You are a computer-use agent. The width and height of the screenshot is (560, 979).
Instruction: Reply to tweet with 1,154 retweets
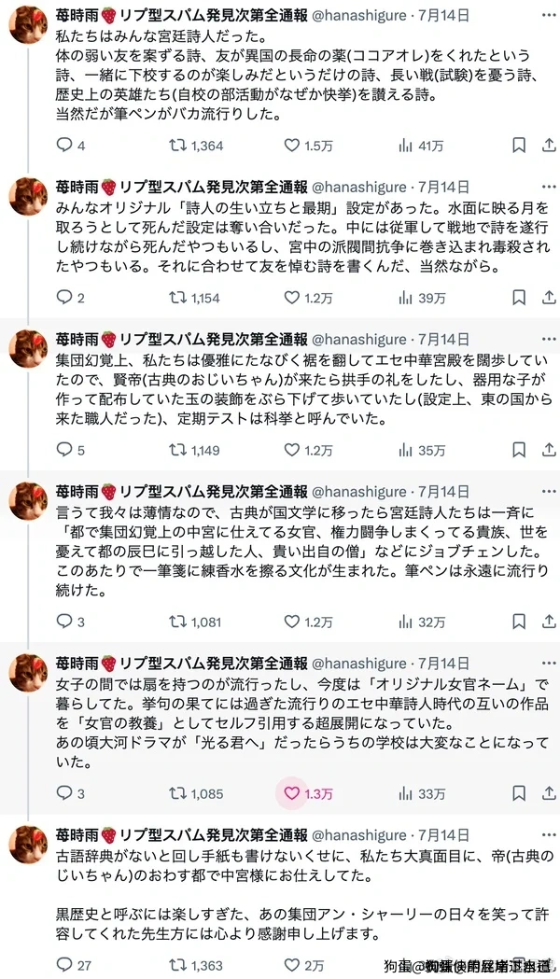(x=64, y=298)
